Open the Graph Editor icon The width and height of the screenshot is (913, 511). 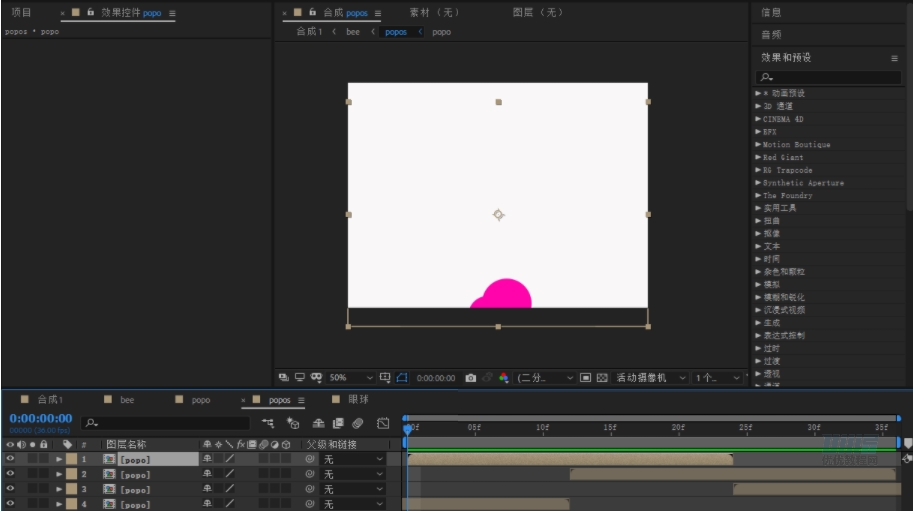pyautogui.click(x=383, y=423)
